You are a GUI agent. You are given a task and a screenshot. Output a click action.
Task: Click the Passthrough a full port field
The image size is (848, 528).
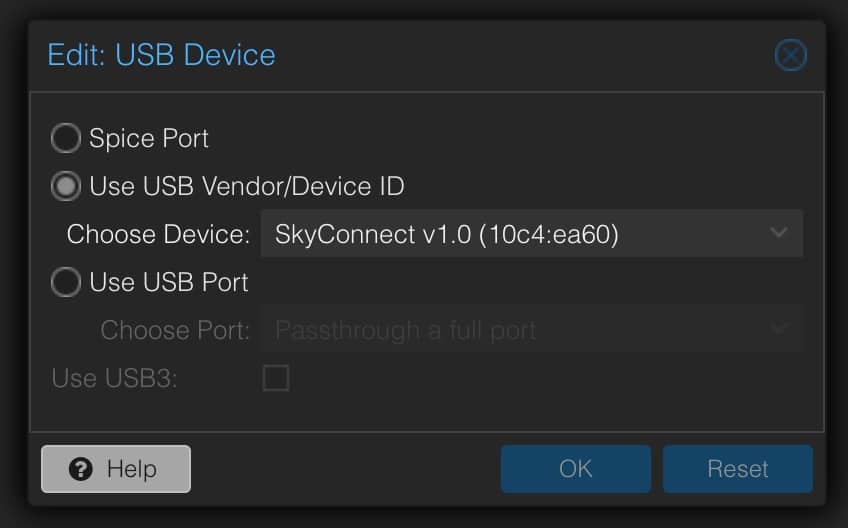coord(532,329)
